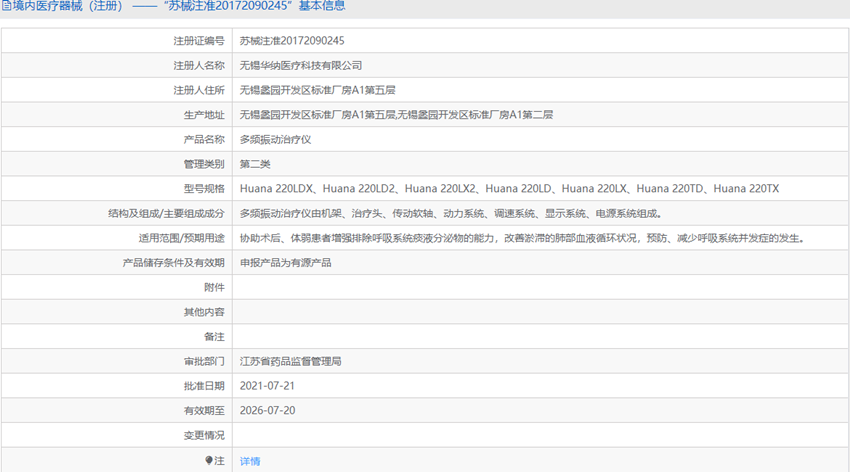Click the product name 多频振动治疗仪
This screenshot has height=472, width=850.
tap(275, 140)
